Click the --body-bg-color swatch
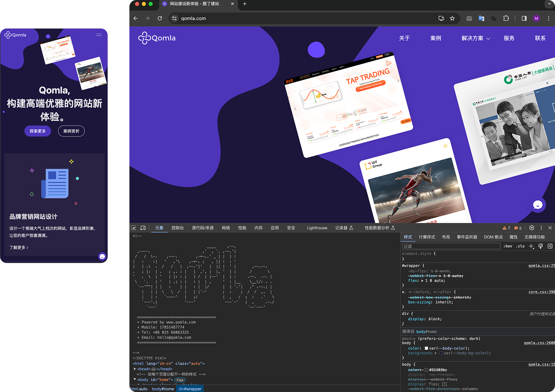 (441, 353)
